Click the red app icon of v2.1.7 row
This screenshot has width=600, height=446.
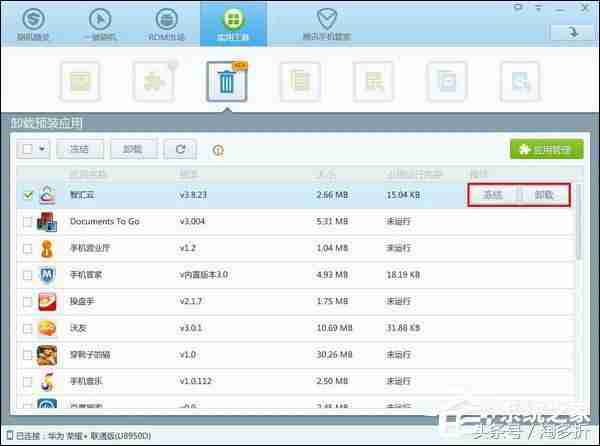(47, 301)
